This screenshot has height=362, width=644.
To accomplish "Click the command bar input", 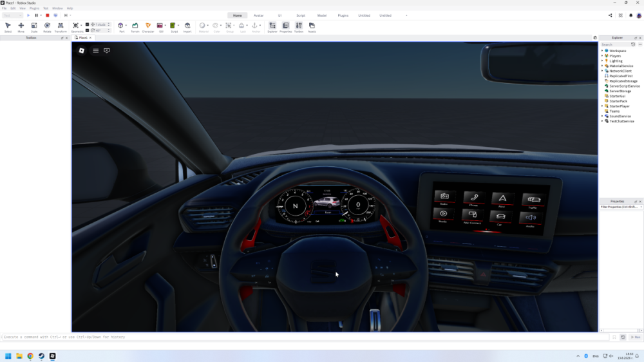I will click(305, 337).
